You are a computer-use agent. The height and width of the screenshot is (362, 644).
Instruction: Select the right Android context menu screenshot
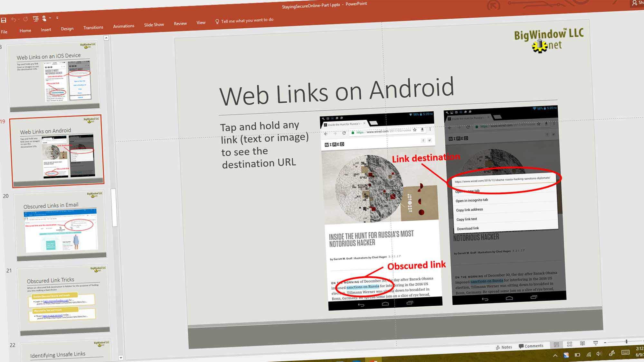pos(505,205)
